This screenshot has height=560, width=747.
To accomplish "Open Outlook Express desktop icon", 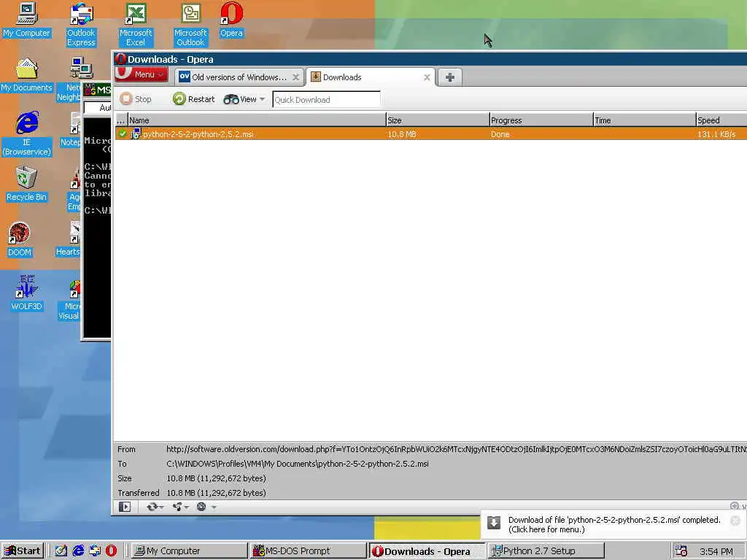I will coord(81,24).
